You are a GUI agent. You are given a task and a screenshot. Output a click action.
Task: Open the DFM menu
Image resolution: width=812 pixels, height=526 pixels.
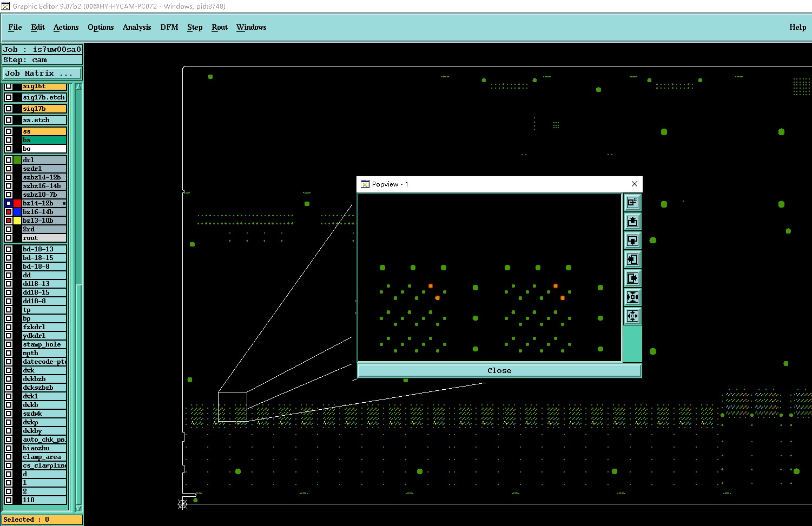tap(169, 27)
